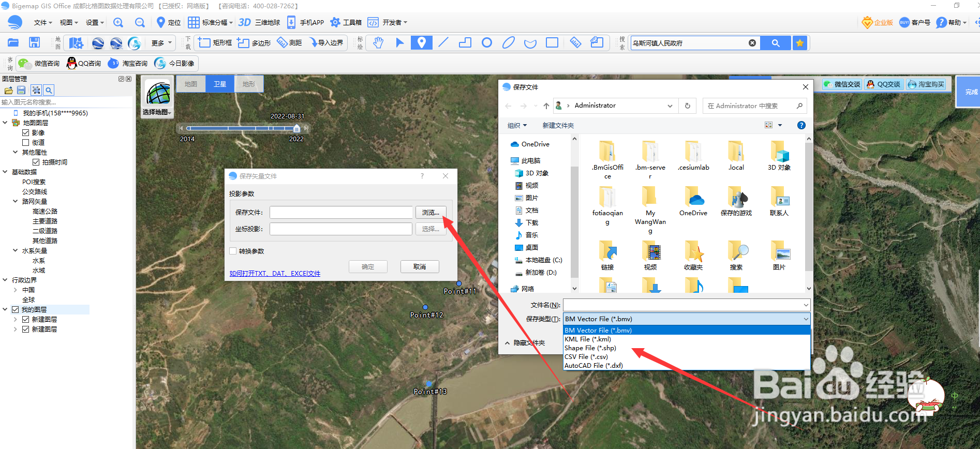Collapse the 路网矢量 tree node
The height and width of the screenshot is (449, 980).
pyautogui.click(x=15, y=201)
